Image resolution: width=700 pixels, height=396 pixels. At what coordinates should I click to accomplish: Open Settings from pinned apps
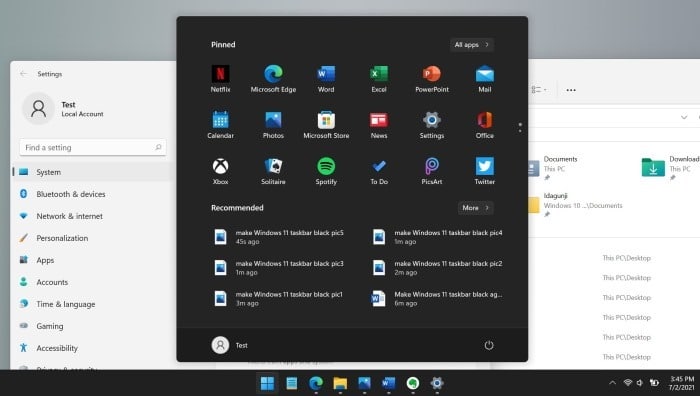432,125
